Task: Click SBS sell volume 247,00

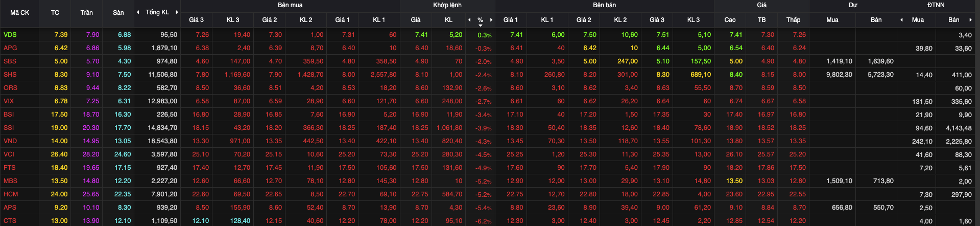Action: click(628, 61)
